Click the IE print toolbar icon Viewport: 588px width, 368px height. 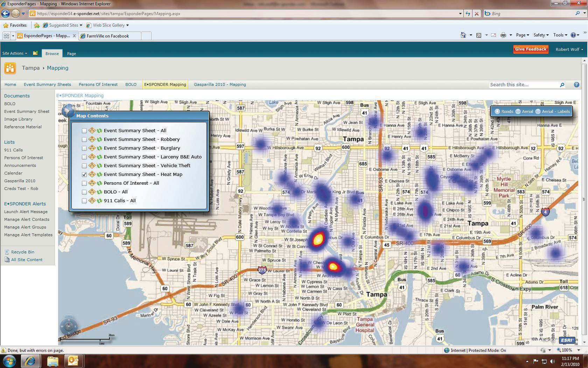click(x=503, y=35)
